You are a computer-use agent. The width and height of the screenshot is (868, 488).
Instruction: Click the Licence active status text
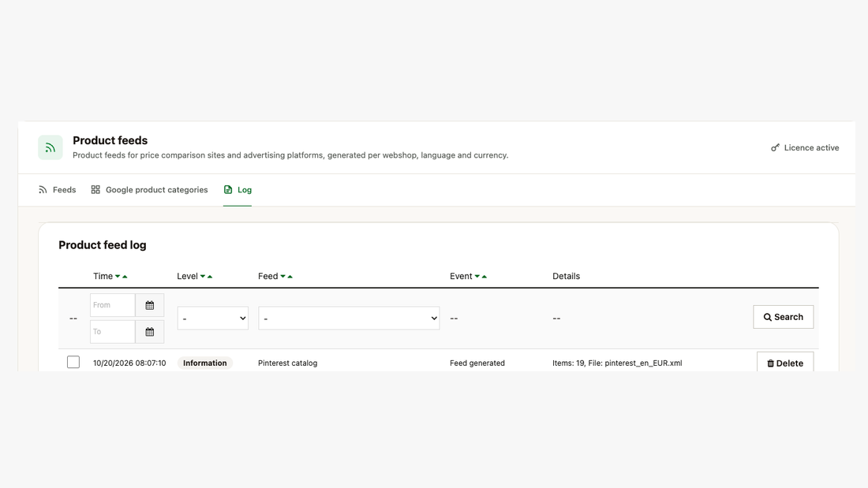[x=811, y=147]
